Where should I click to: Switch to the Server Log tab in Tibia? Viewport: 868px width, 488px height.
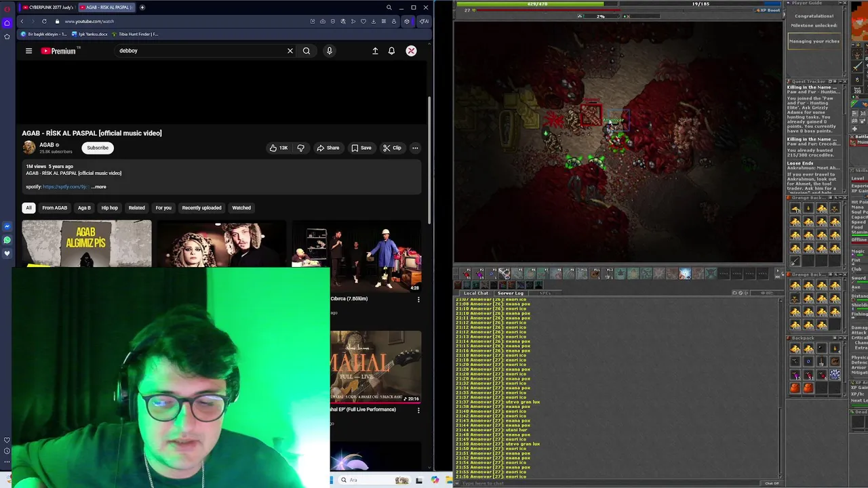pos(511,293)
